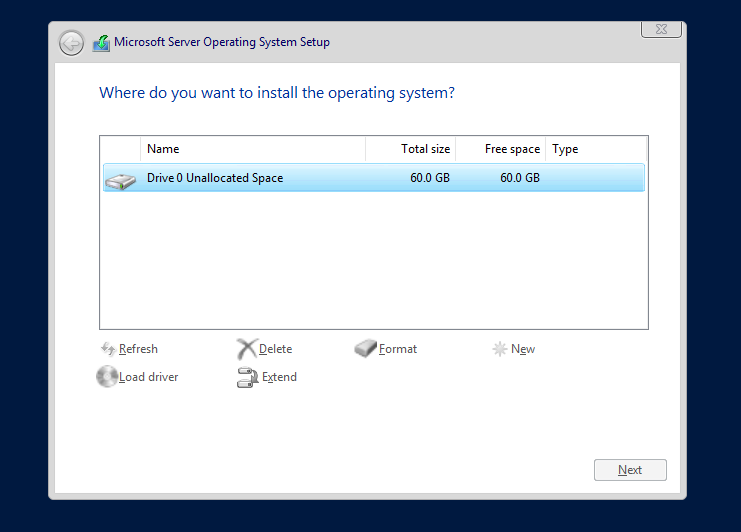Choose the Format option
The width and height of the screenshot is (741, 532).
[x=398, y=349]
